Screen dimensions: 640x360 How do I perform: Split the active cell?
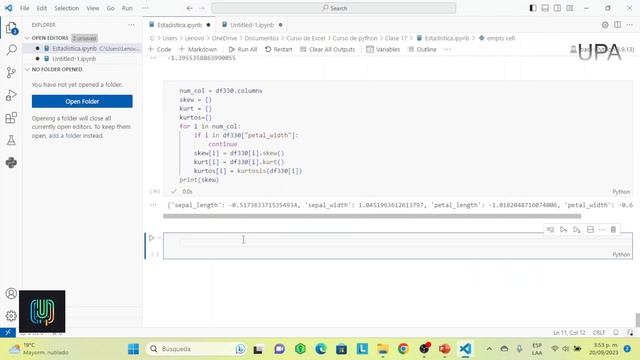(x=590, y=230)
